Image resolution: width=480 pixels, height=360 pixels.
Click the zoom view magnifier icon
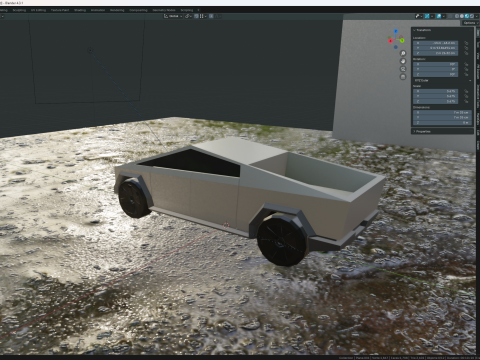tap(403, 53)
